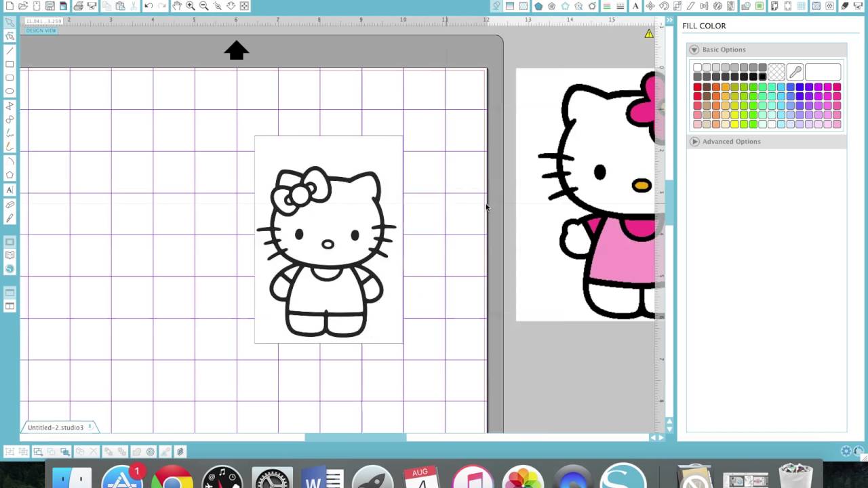Pick the red fill color swatch
The height and width of the screenshot is (488, 868).
[x=697, y=87]
